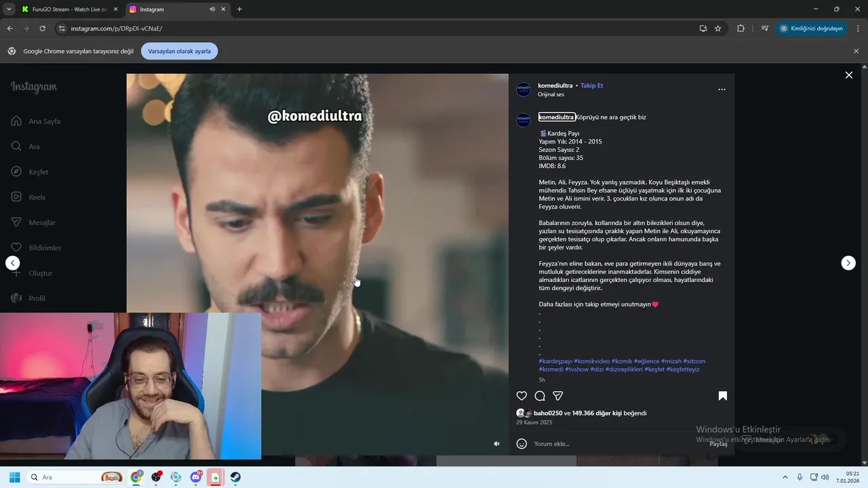This screenshot has width=868, height=488.
Task: Open the emoji picker in the comment box
Action: (x=521, y=444)
